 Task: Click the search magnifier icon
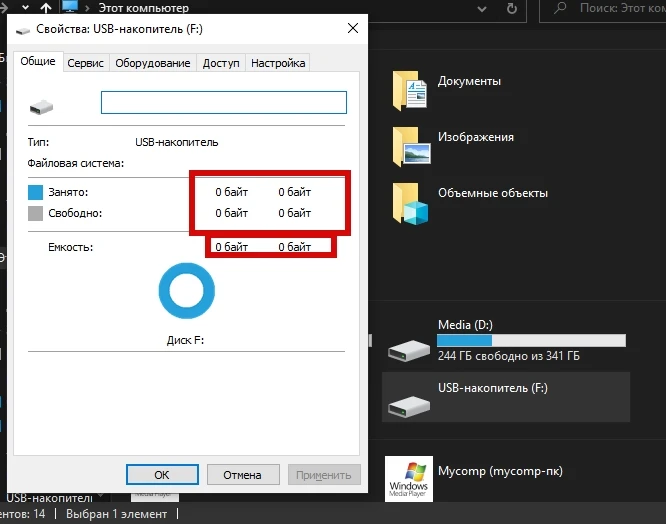tap(560, 8)
